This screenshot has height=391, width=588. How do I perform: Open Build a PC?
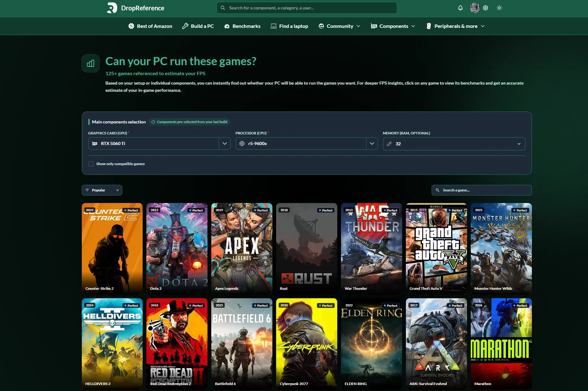[x=198, y=26]
